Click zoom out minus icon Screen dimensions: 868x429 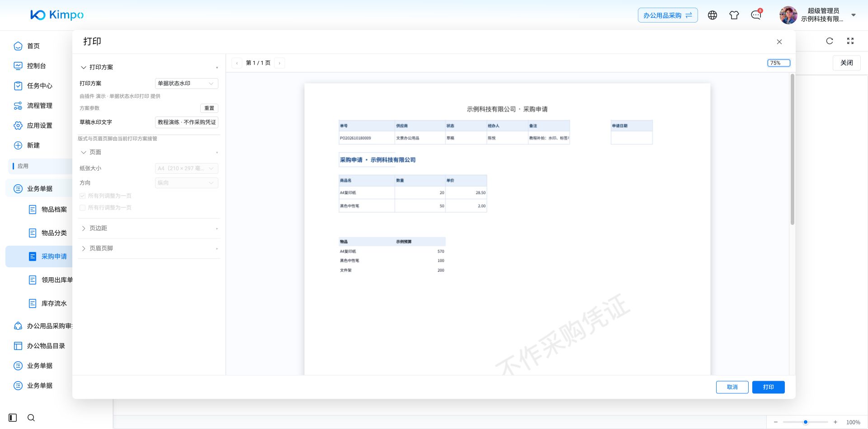776,422
